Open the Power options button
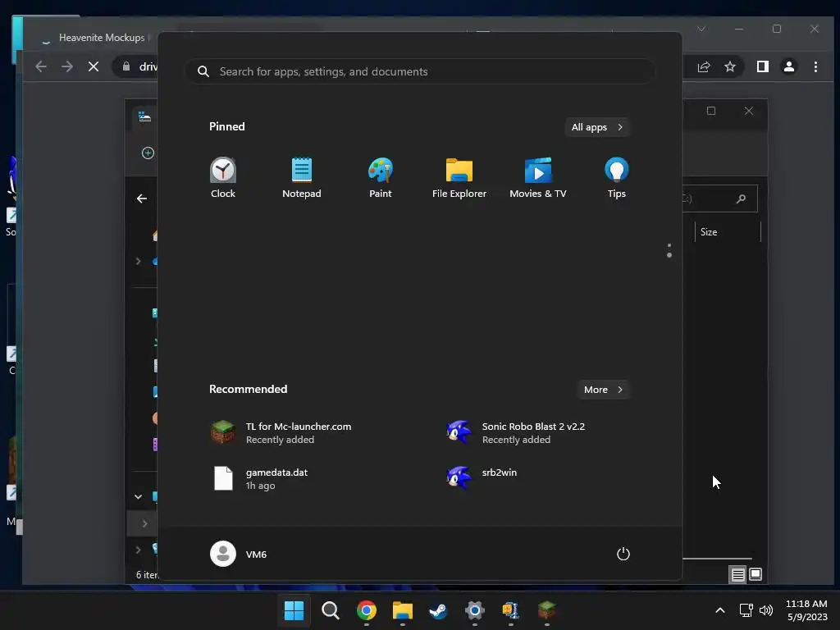 623,554
